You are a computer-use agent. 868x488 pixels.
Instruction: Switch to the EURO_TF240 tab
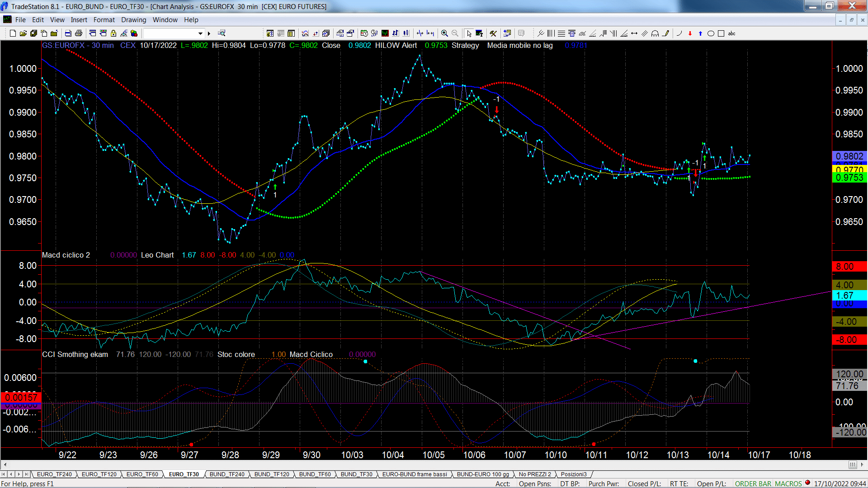54,474
